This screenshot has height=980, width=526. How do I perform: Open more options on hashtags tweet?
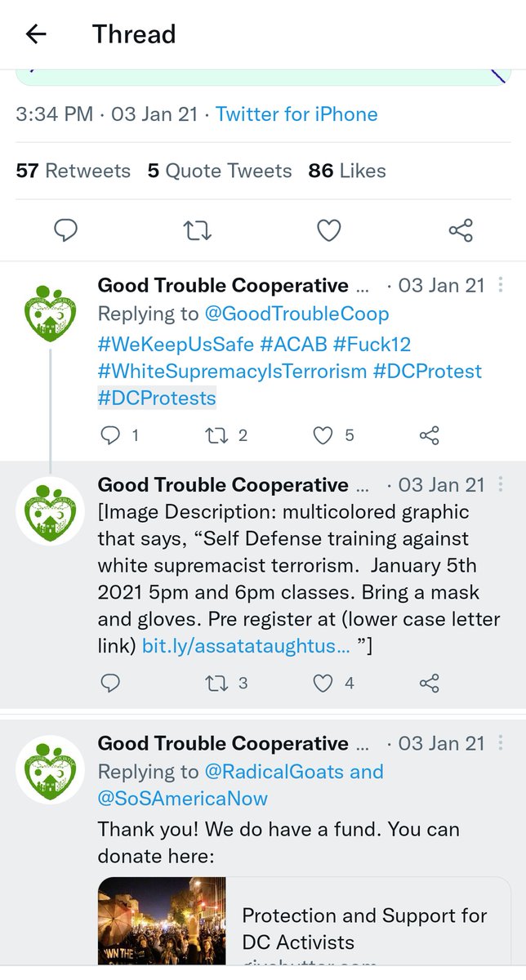pyautogui.click(x=501, y=285)
